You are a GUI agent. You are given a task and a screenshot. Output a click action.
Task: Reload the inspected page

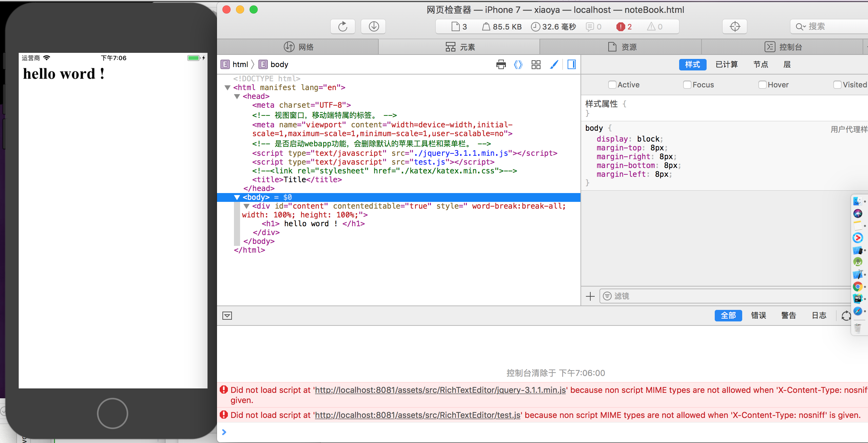[x=342, y=26]
